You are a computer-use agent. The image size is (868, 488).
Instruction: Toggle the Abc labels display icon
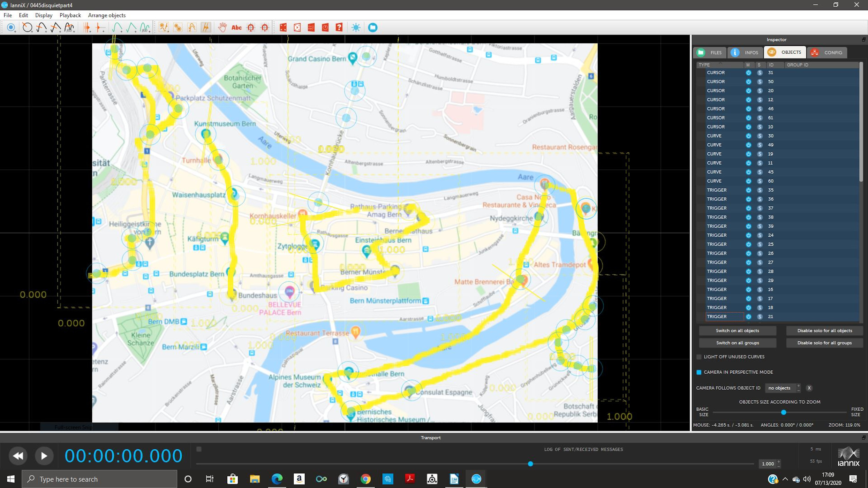[x=236, y=27]
